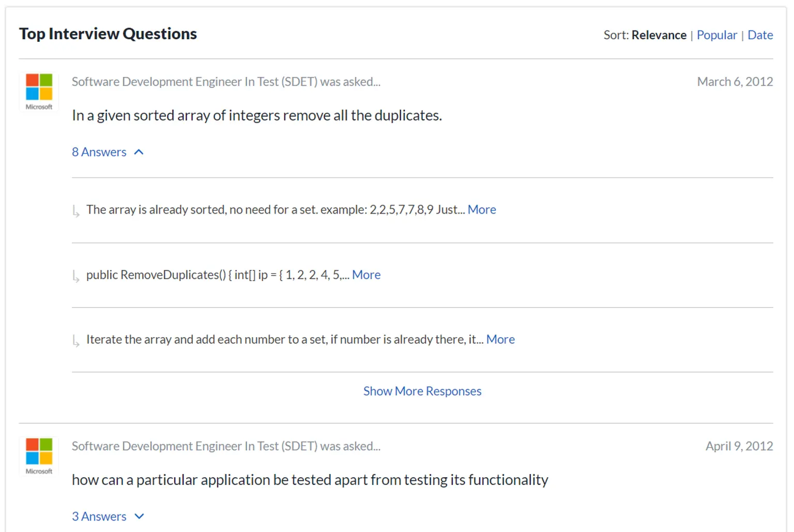Collapse the 8 Answers chevron
The width and height of the screenshot is (794, 532).
[x=139, y=152]
